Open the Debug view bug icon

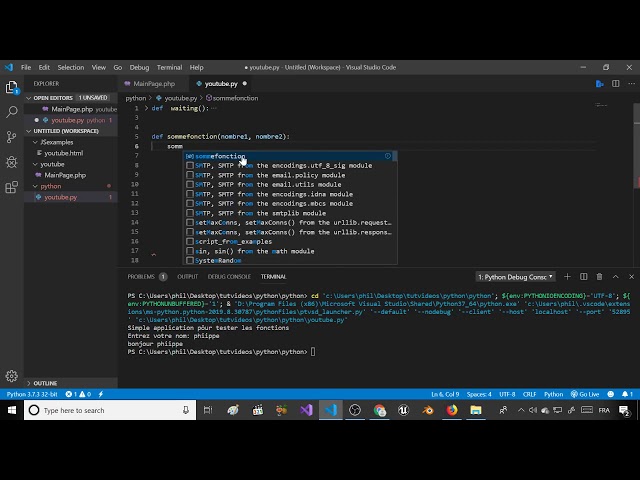click(x=12, y=162)
